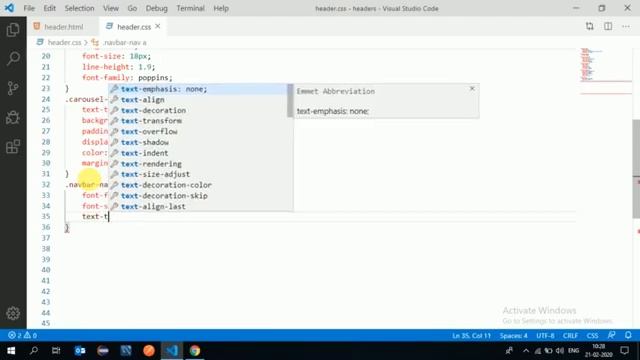
Task: Open the View menu
Action: tap(111, 8)
